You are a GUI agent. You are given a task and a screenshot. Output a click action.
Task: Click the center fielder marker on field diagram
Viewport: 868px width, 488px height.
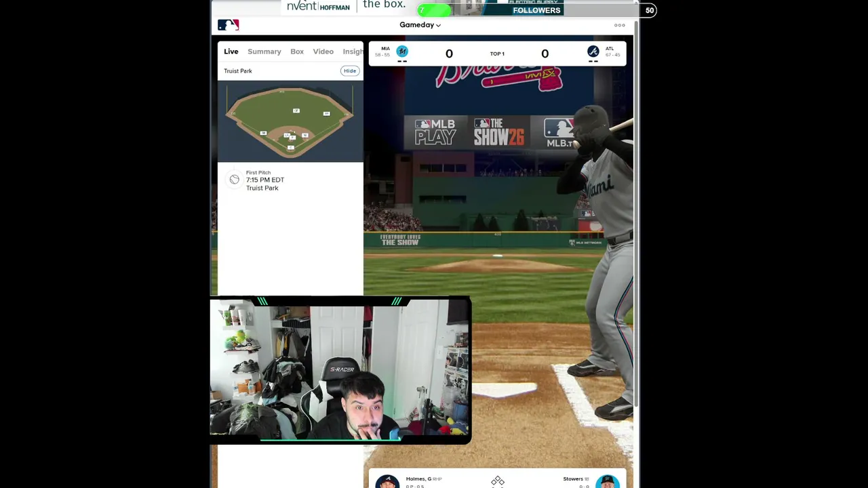[x=296, y=110]
